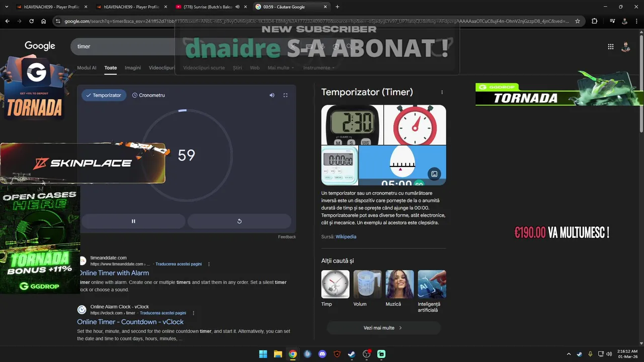The width and height of the screenshot is (644, 362).
Task: Click the Steam icon in system tray
Action: click(579, 354)
